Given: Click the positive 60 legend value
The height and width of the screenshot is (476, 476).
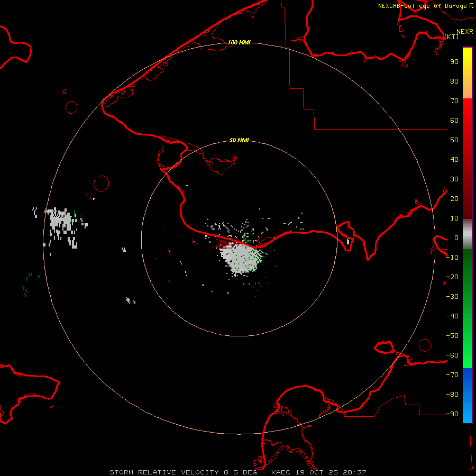Looking at the screenshot, I should (454, 121).
